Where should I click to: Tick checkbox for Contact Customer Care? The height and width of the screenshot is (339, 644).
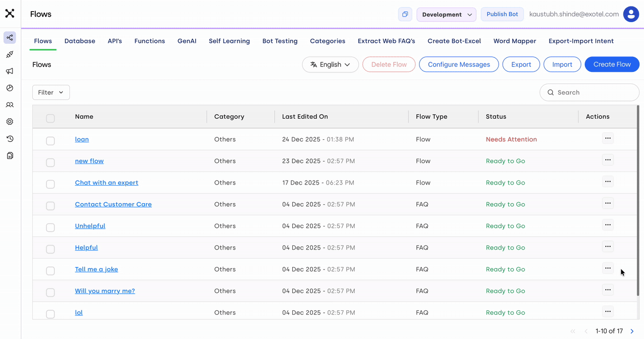coord(50,206)
